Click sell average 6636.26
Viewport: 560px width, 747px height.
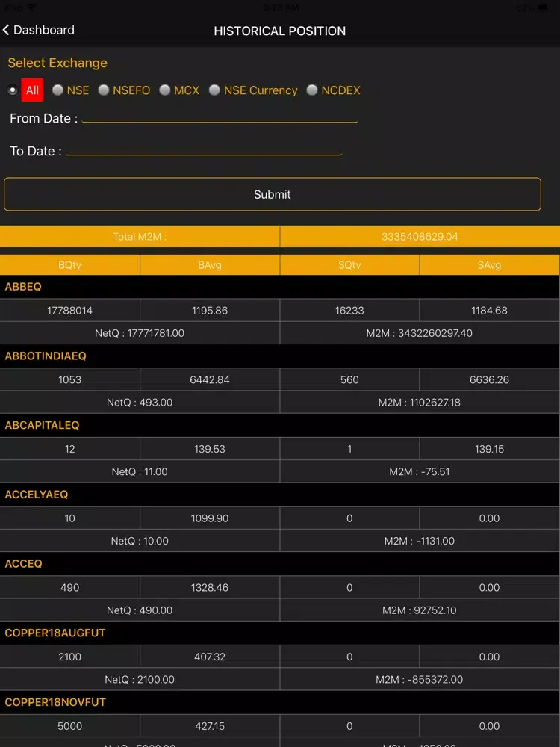[490, 379]
